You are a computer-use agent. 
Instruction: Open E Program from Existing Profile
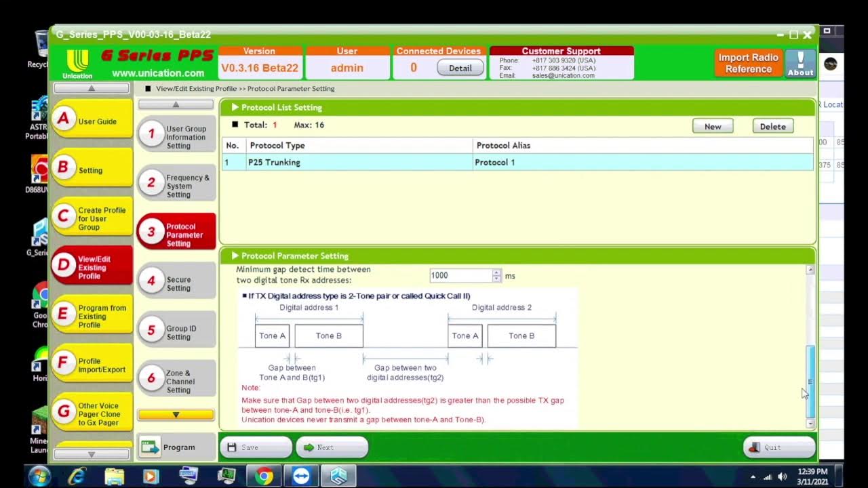92,315
